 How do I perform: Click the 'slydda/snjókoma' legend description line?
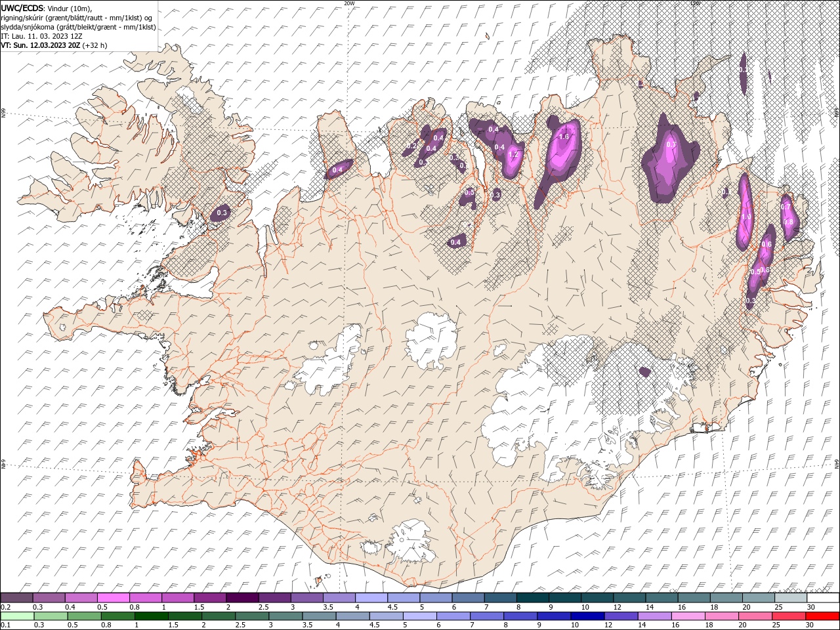(78, 27)
